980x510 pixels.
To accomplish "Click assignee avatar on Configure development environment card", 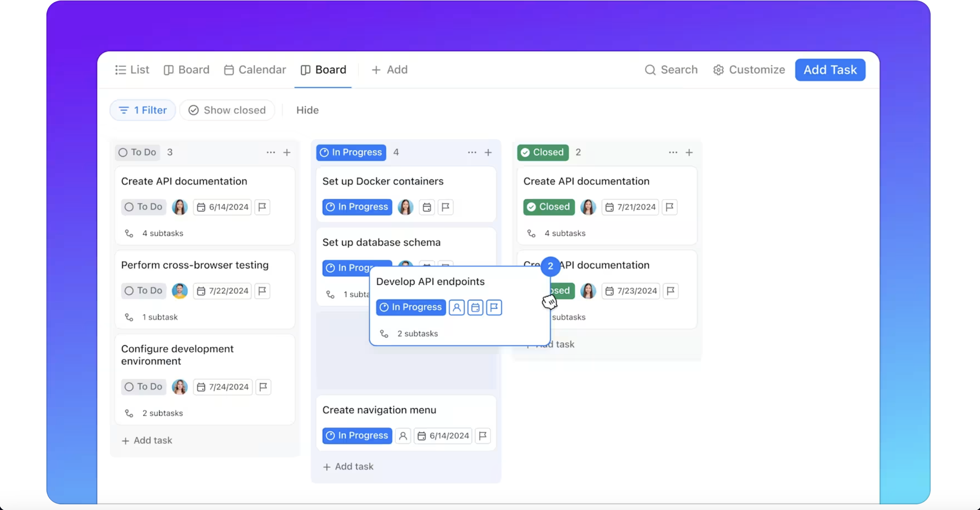I will (180, 387).
